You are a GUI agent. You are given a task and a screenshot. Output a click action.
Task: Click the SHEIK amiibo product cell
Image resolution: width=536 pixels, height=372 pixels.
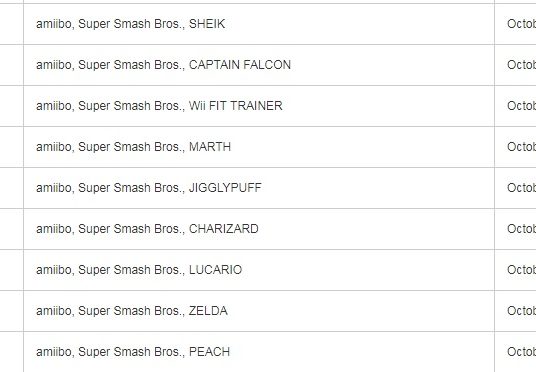click(x=259, y=24)
